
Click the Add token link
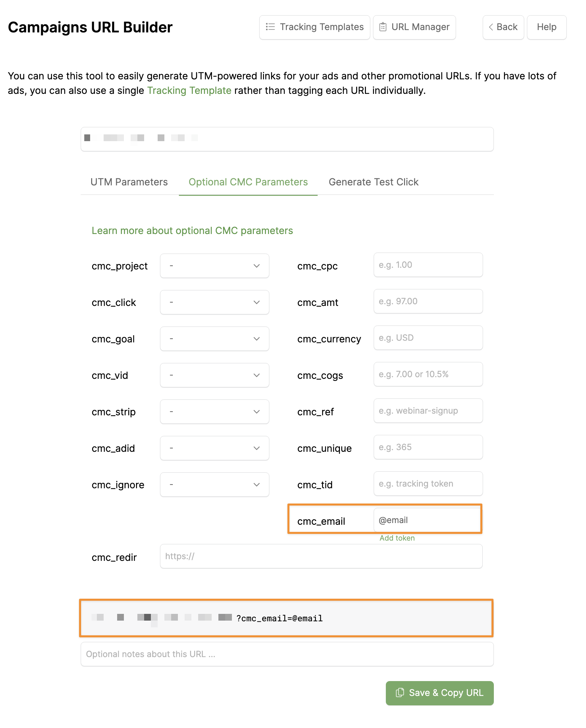click(397, 538)
